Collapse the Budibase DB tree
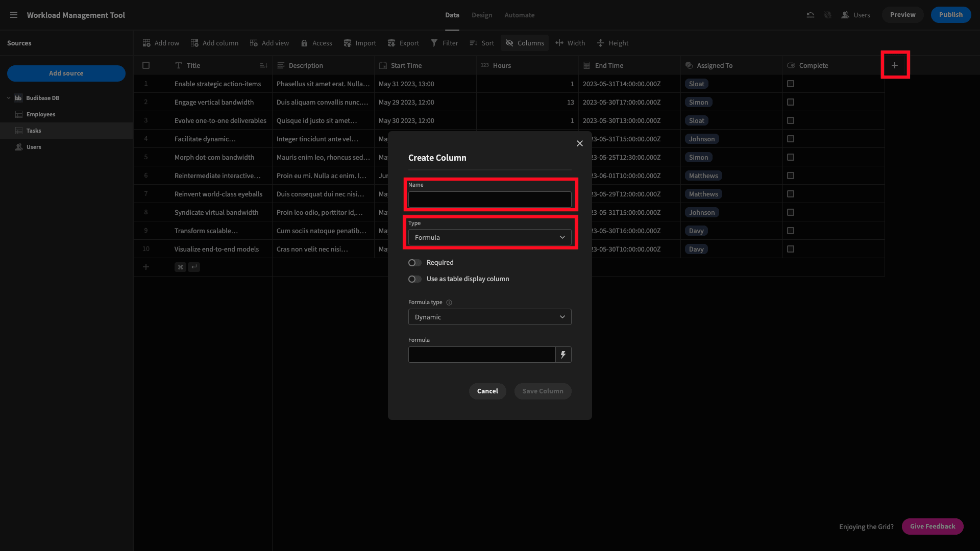980x551 pixels. tap(9, 98)
